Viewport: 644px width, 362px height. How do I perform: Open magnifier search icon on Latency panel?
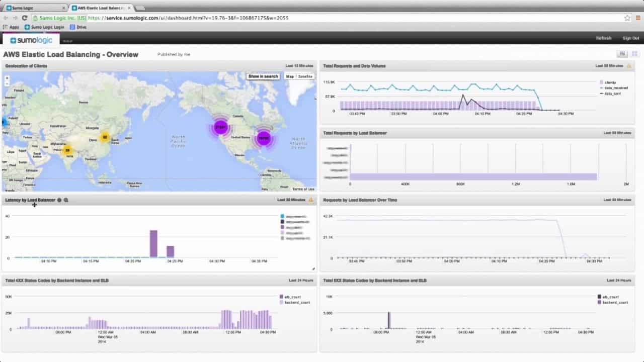pyautogui.click(x=66, y=200)
